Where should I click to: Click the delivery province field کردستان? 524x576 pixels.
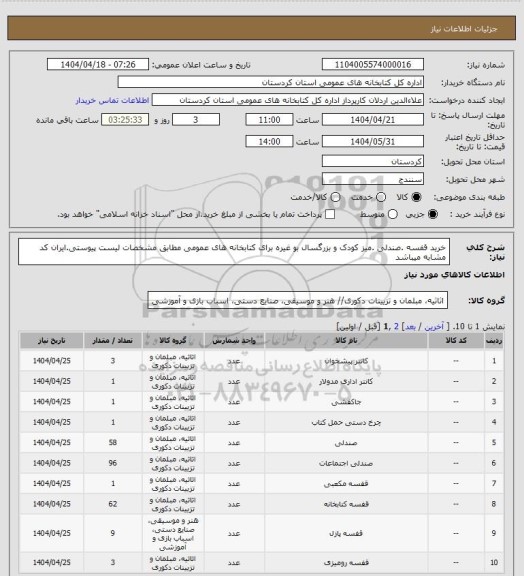373,161
